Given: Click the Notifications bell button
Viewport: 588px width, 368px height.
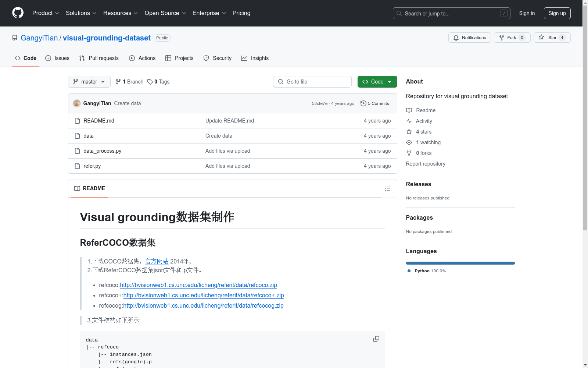Looking at the screenshot, I should point(469,38).
